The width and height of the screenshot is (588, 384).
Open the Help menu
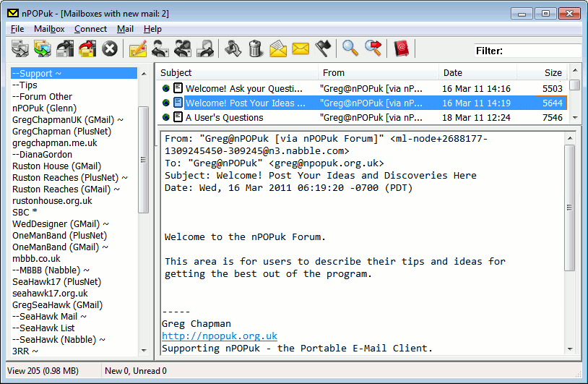152,29
